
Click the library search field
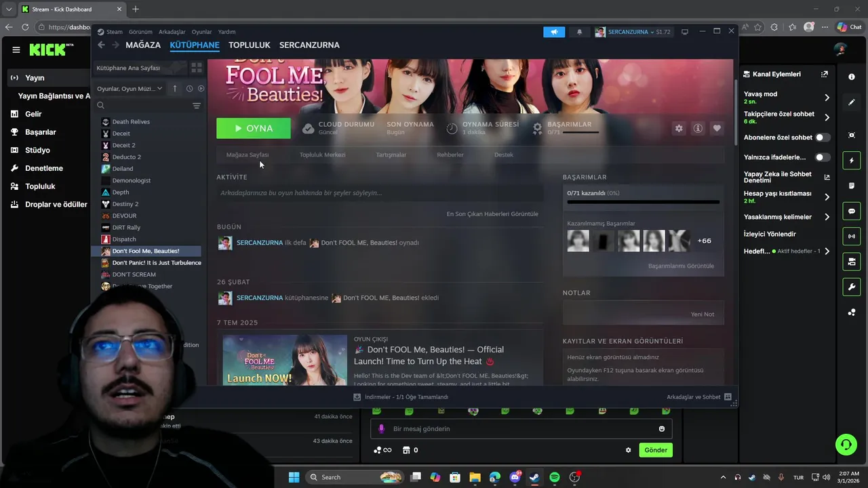[x=142, y=105]
